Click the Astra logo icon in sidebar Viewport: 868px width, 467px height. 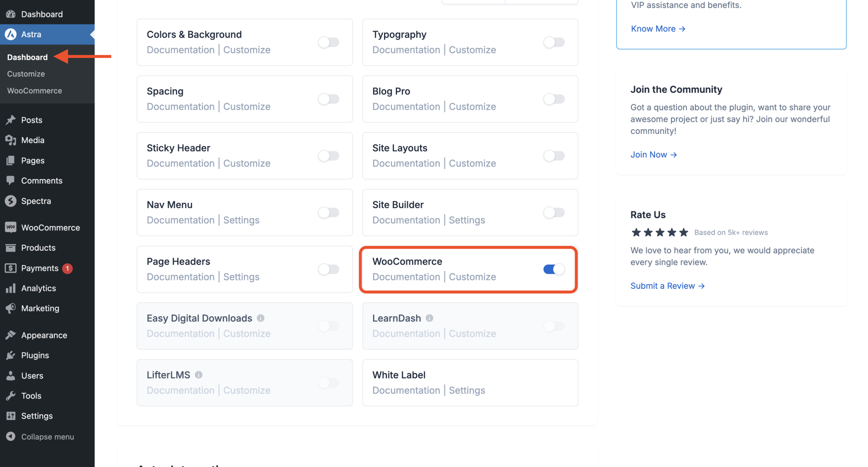tap(11, 34)
